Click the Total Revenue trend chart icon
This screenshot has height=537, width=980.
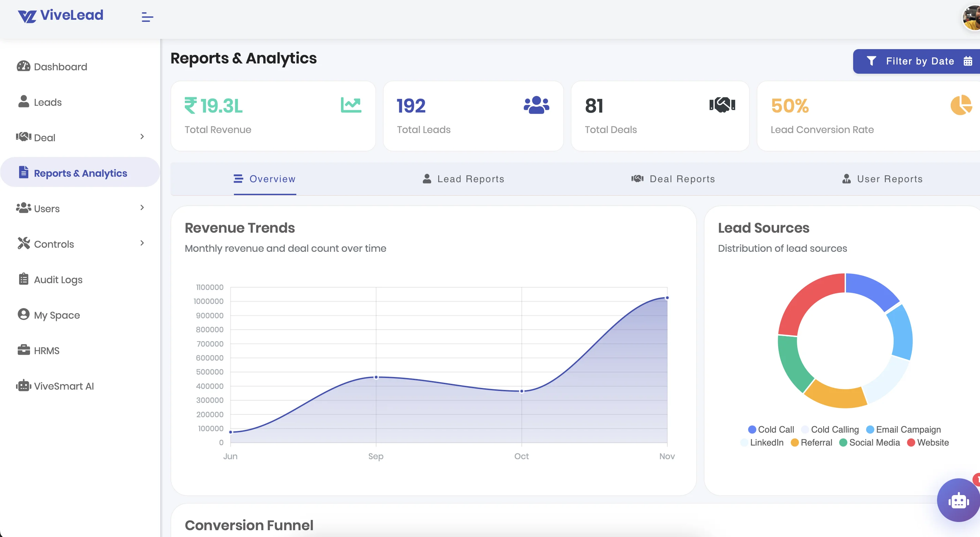click(351, 105)
